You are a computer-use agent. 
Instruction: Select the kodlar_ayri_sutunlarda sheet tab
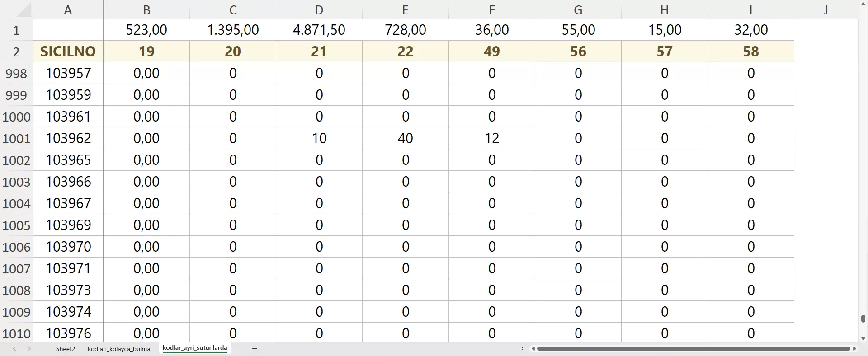[x=195, y=348]
